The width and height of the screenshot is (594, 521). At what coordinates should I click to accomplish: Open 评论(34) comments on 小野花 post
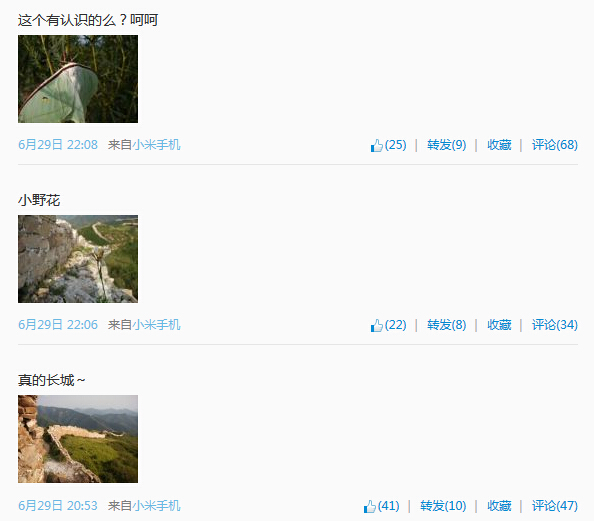click(x=555, y=325)
